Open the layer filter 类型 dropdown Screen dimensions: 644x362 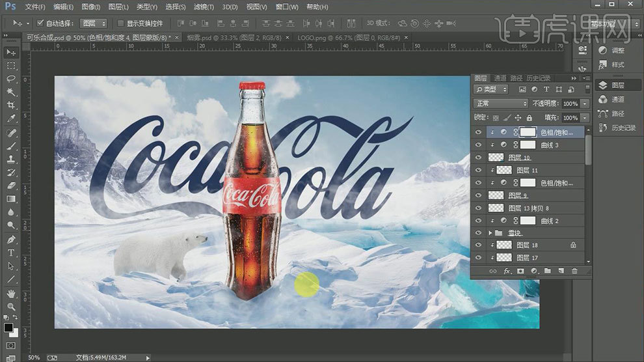490,89
